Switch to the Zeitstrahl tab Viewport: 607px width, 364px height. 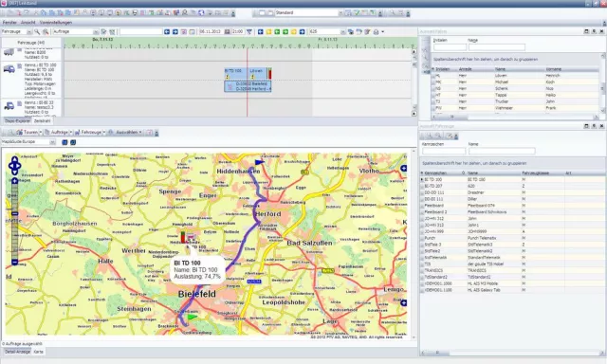[42, 121]
